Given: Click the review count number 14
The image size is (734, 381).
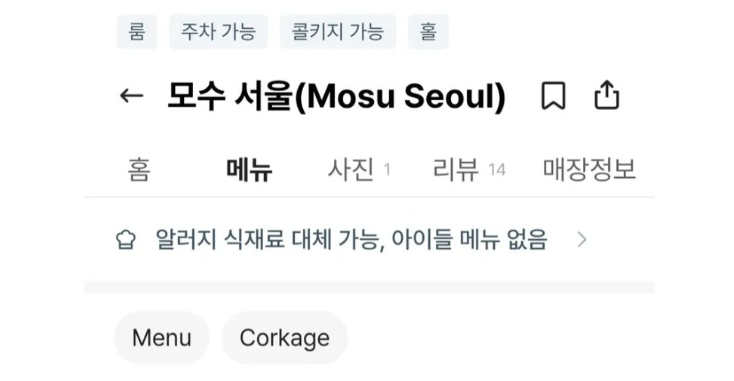Looking at the screenshot, I should point(497,170).
